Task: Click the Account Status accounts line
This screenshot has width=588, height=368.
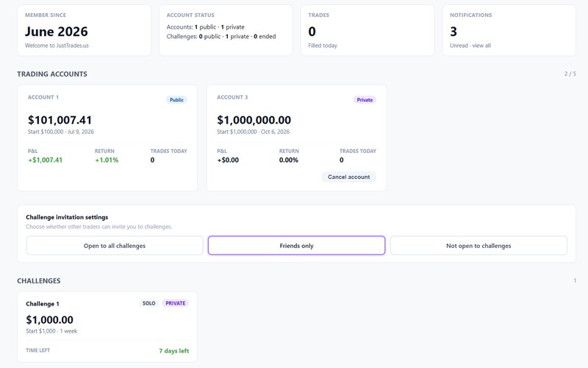Action: click(206, 27)
